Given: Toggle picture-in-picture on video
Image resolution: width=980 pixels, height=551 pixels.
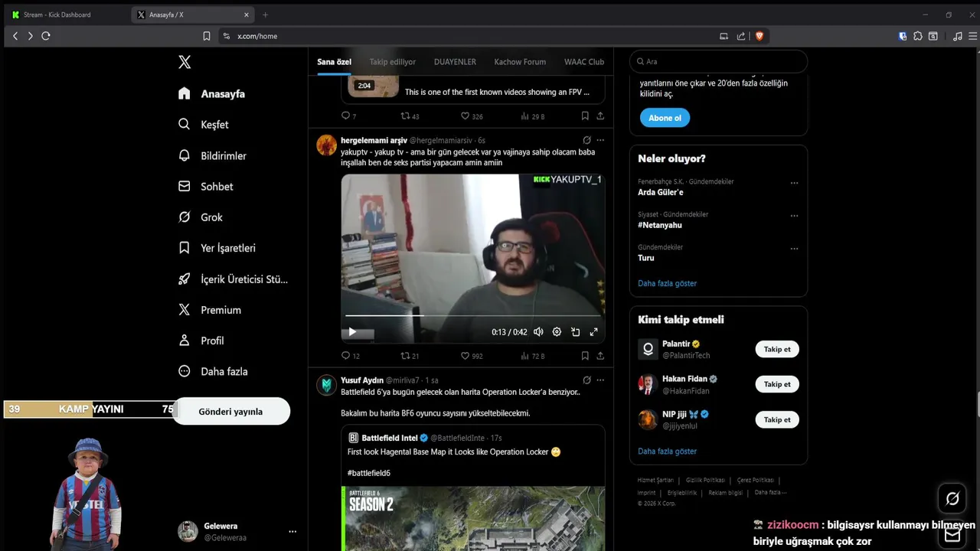Looking at the screenshot, I should click(x=575, y=332).
